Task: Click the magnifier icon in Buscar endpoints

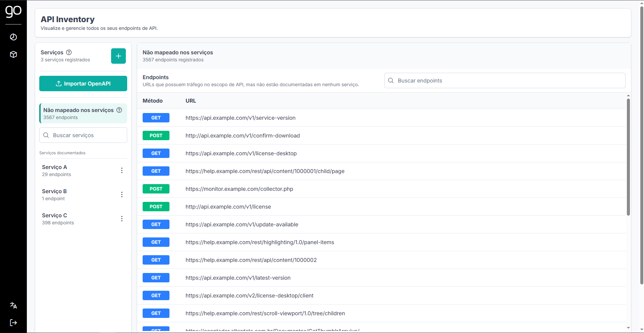Action: point(391,80)
